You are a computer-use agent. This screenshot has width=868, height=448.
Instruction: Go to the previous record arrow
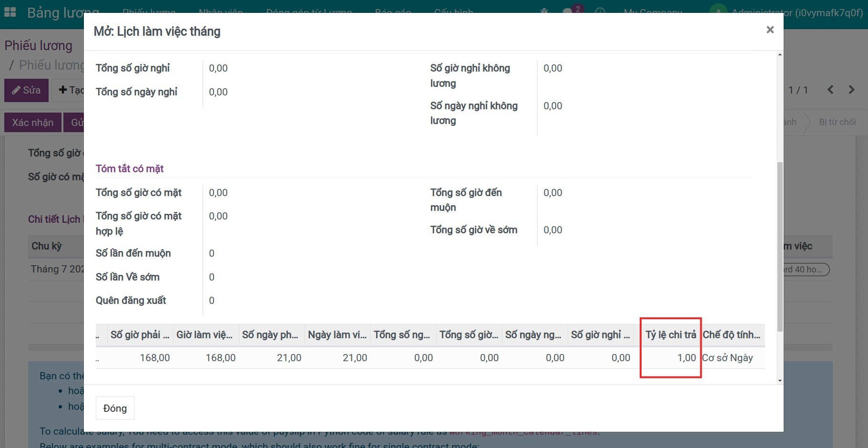coord(830,90)
